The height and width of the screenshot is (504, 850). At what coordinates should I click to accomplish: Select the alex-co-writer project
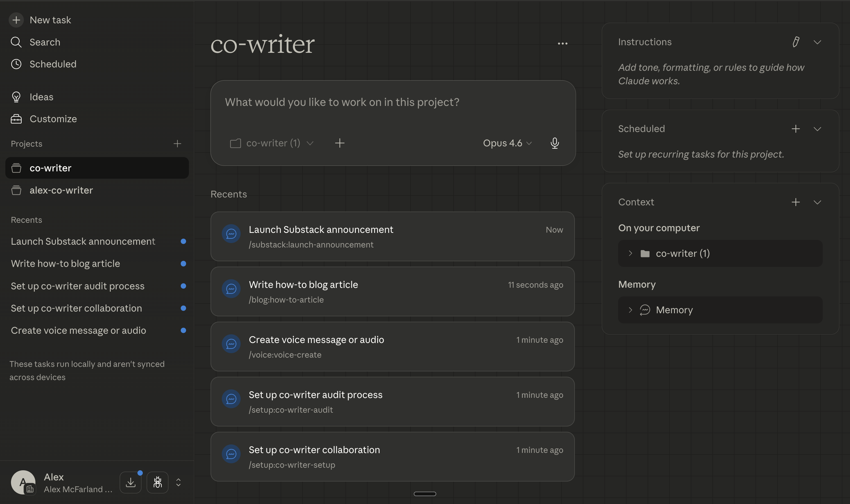click(x=61, y=190)
